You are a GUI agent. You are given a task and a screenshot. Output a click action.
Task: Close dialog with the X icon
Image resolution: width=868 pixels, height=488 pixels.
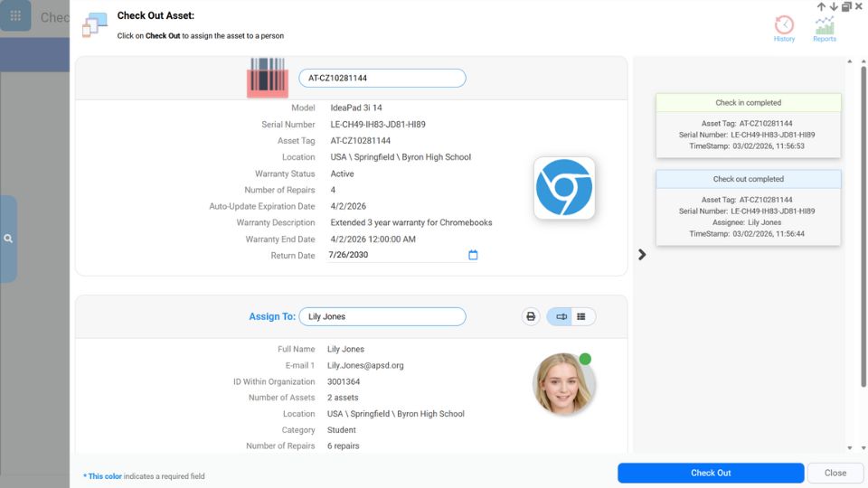pos(859,6)
